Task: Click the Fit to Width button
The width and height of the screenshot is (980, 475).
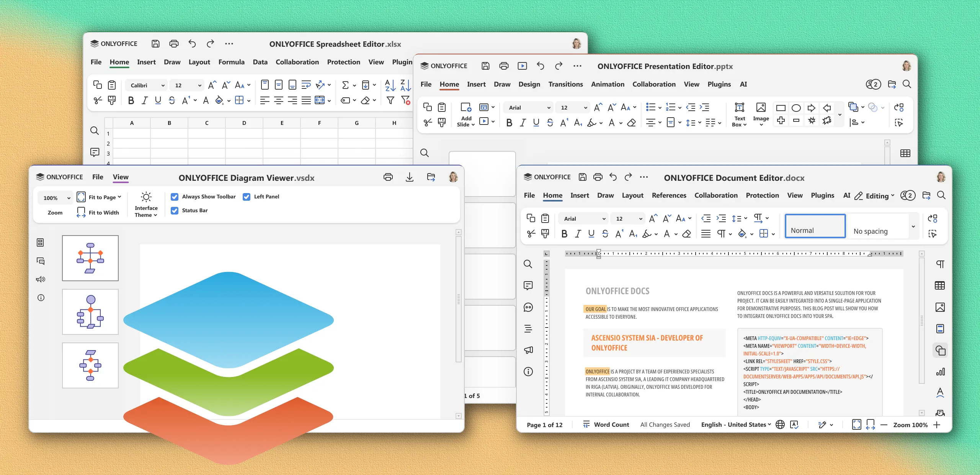Action: click(98, 212)
